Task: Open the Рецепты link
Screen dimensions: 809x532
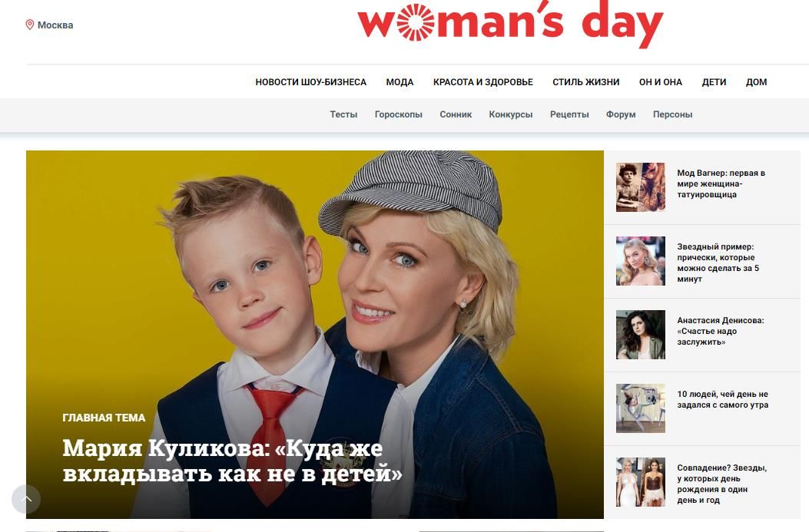Action: [x=569, y=114]
